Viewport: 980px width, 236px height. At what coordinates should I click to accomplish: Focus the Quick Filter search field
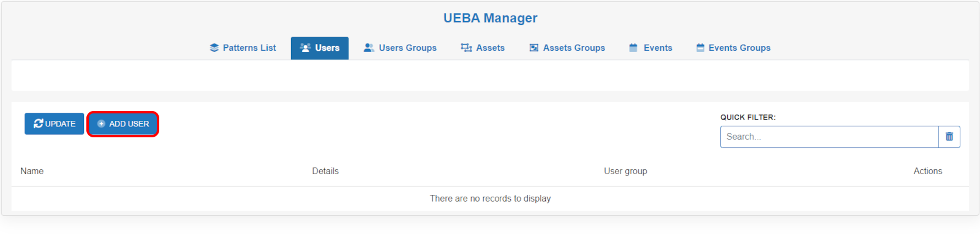829,137
